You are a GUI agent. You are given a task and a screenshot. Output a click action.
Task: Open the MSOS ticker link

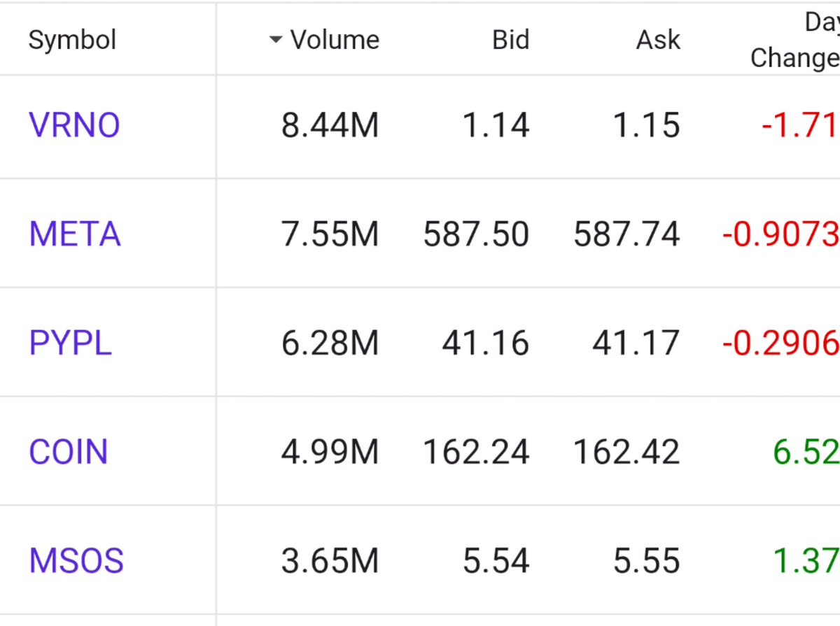(x=76, y=561)
